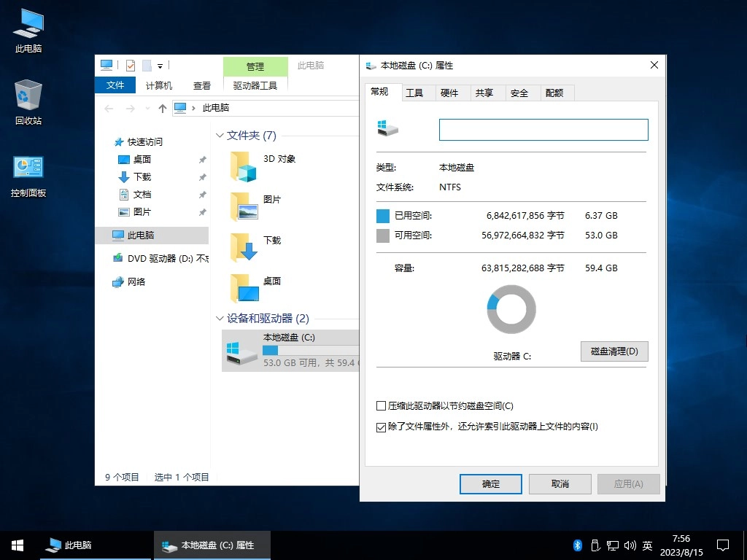Uncheck the file content indexing checkbox

pos(381,427)
